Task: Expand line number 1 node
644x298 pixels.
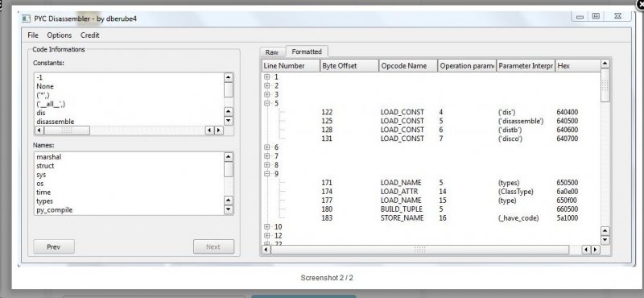Action: tap(267, 77)
